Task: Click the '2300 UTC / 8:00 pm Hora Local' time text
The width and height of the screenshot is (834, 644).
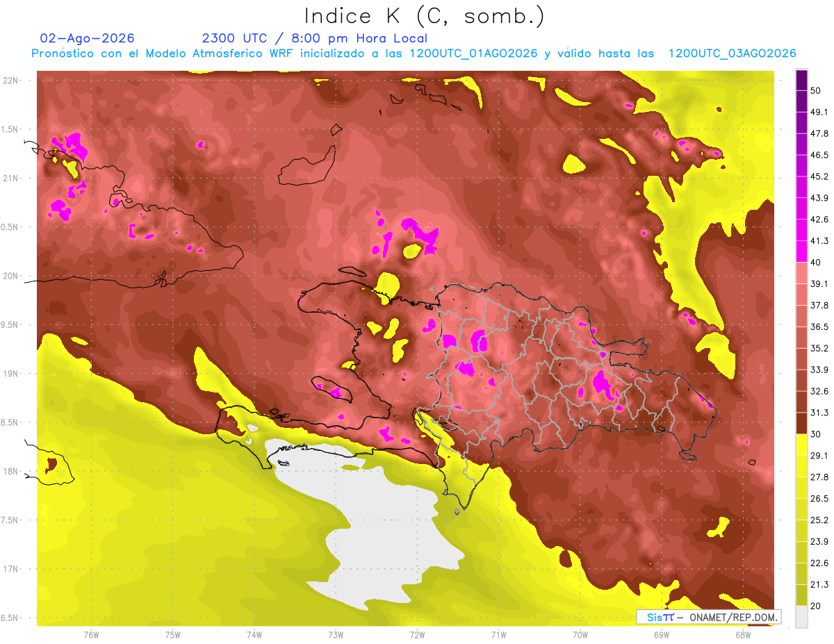Action: (314, 38)
